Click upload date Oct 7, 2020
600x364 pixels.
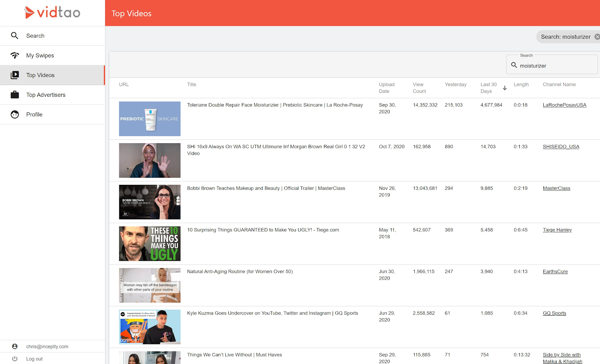(x=391, y=147)
